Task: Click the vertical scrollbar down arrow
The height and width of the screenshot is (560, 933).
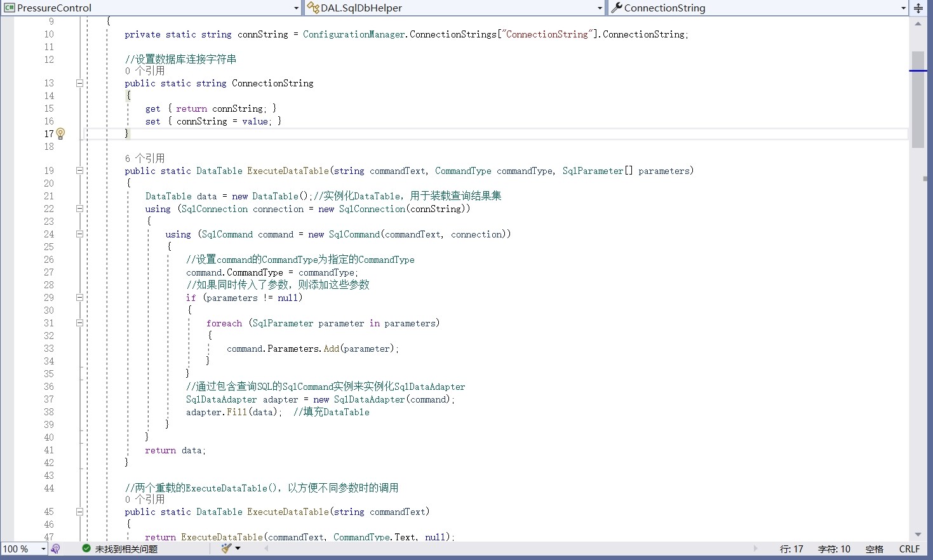Action: pyautogui.click(x=918, y=535)
